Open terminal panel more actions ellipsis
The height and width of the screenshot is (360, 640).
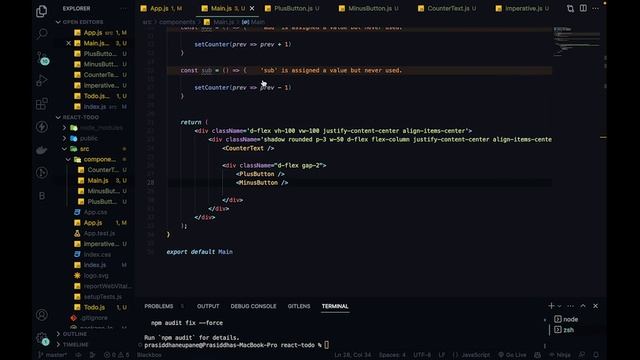point(570,306)
